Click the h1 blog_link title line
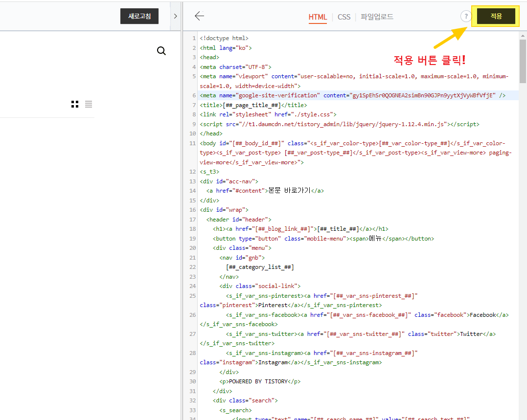This screenshot has width=527, height=420. click(x=300, y=229)
